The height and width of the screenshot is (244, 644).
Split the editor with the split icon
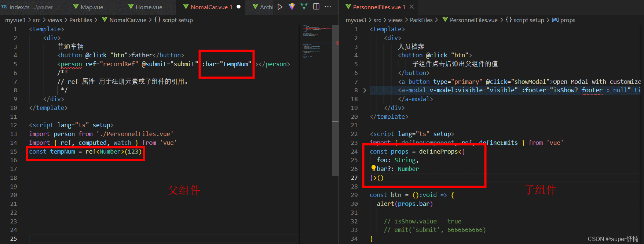click(x=316, y=7)
